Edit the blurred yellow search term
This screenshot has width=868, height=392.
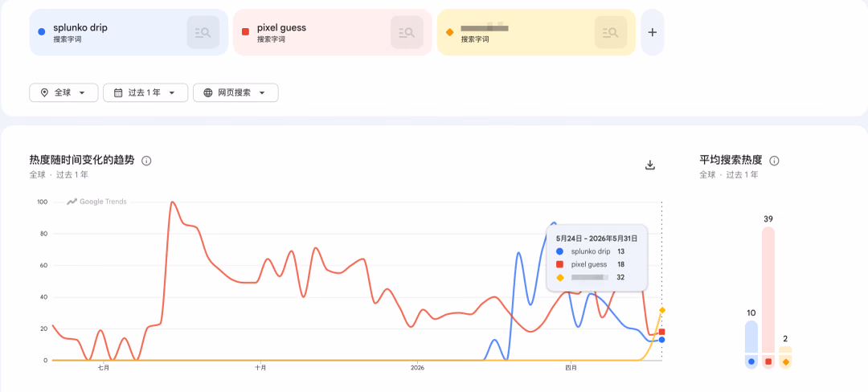[485, 27]
